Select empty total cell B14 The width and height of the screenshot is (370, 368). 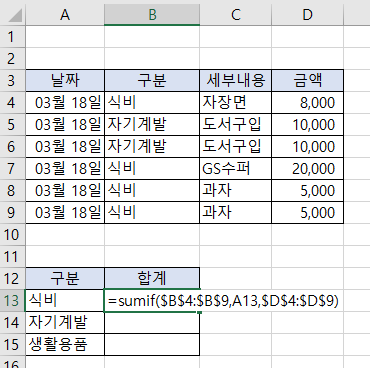pyautogui.click(x=152, y=323)
